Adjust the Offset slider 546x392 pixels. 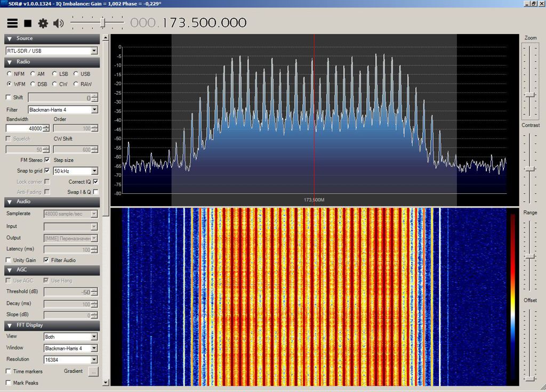point(530,379)
